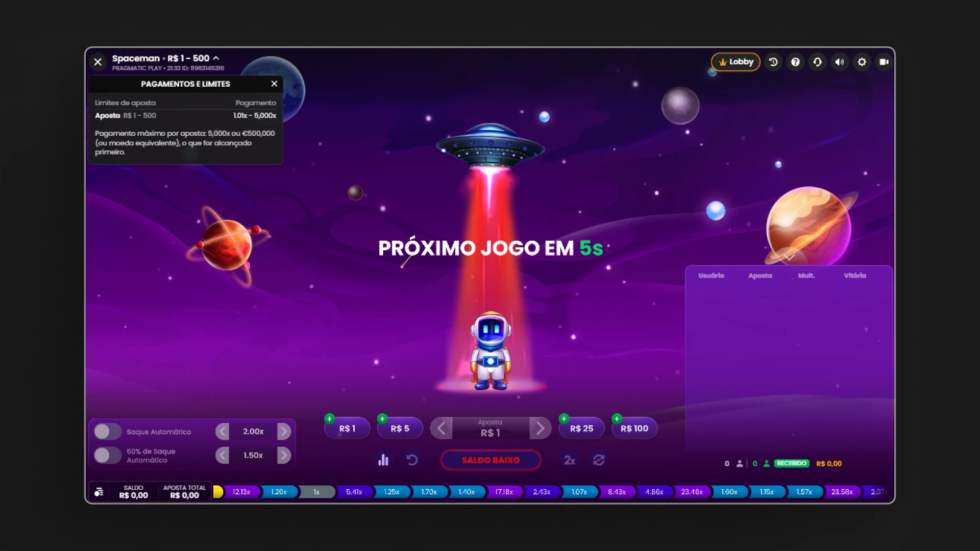Increase auto cashout multiplier with right arrow
The height and width of the screenshot is (551, 980).
284,431
